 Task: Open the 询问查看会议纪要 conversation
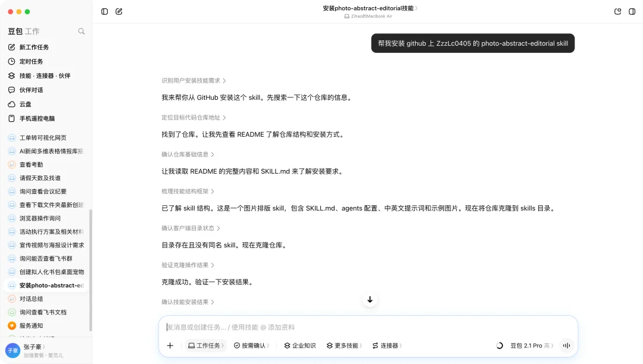(x=46, y=192)
